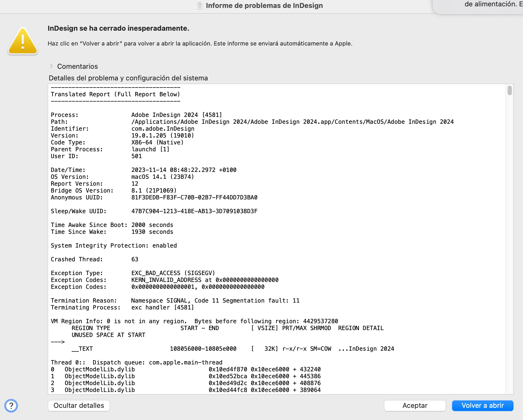Image resolution: width=523 pixels, height=420 pixels.
Task: Click the yellow warning triangle icon
Action: coord(23,41)
